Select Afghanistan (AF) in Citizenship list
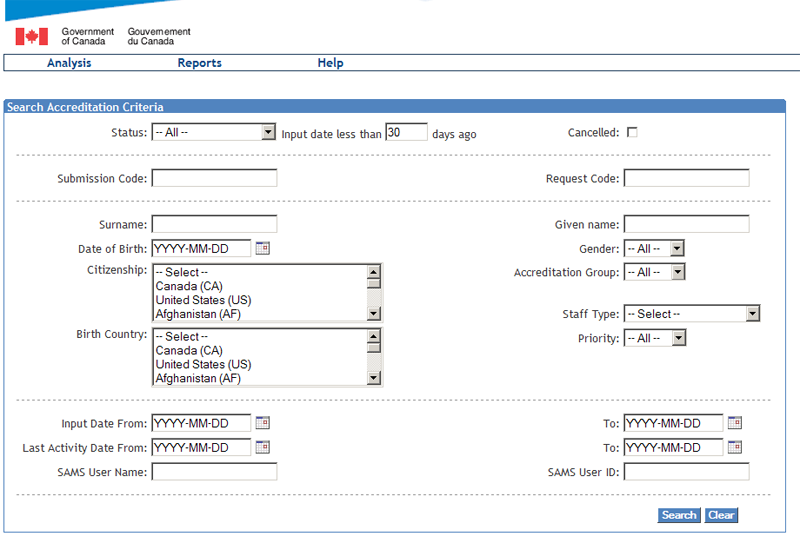 coord(260,314)
